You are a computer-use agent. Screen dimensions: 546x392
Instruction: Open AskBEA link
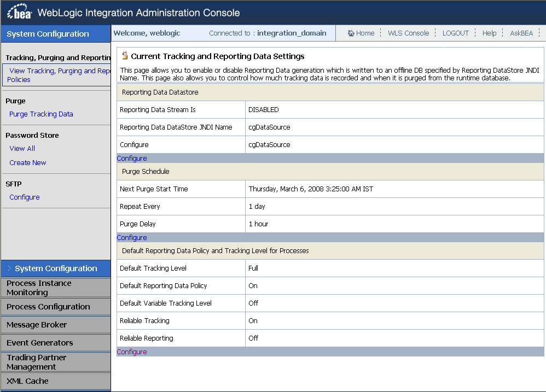click(x=521, y=33)
